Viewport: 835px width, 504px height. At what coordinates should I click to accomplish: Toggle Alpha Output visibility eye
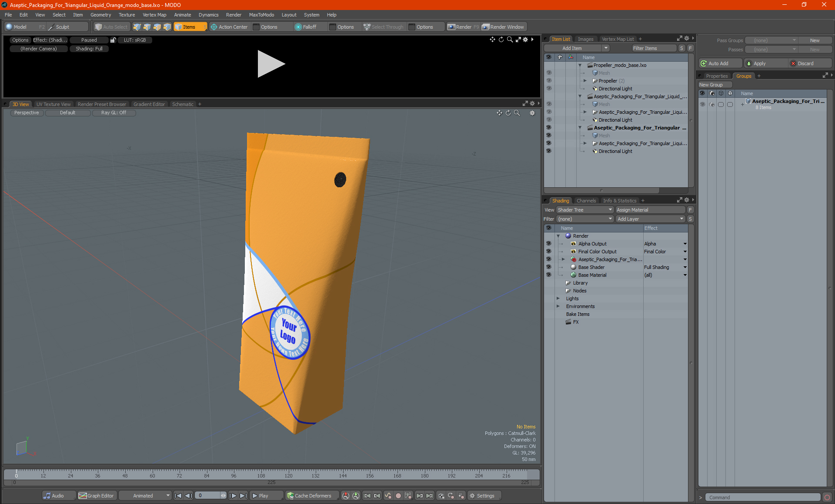click(549, 243)
